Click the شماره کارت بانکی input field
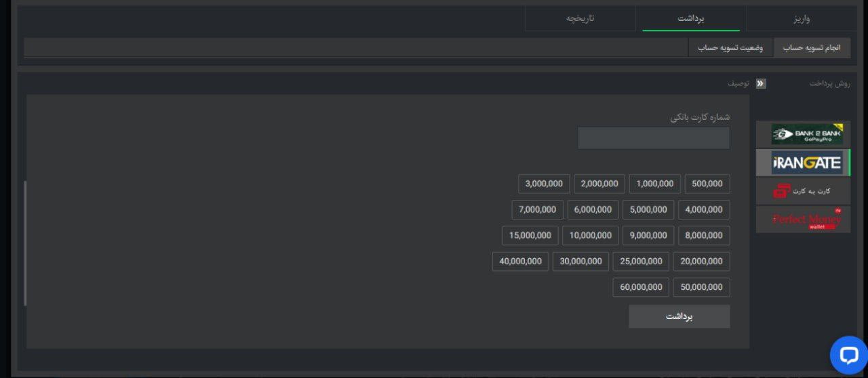Image resolution: width=868 pixels, height=378 pixels. pyautogui.click(x=654, y=138)
